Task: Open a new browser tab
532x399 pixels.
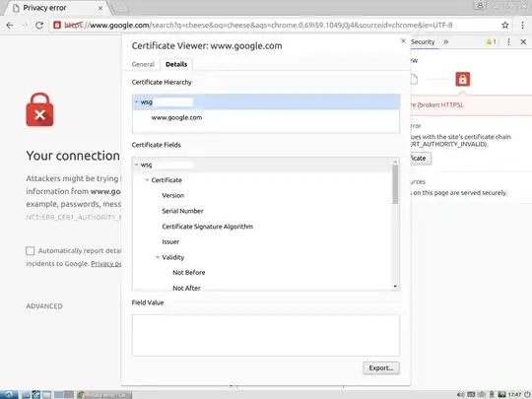Action: tap(120, 9)
